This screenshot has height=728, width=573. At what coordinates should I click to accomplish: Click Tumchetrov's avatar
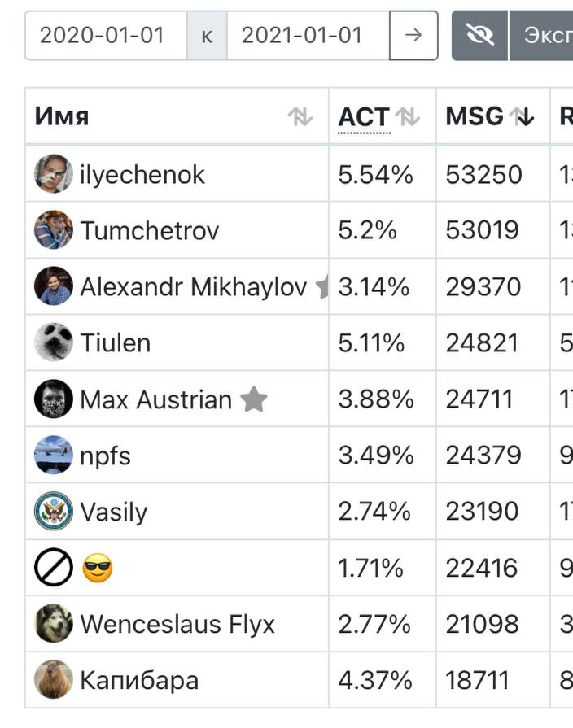54,230
